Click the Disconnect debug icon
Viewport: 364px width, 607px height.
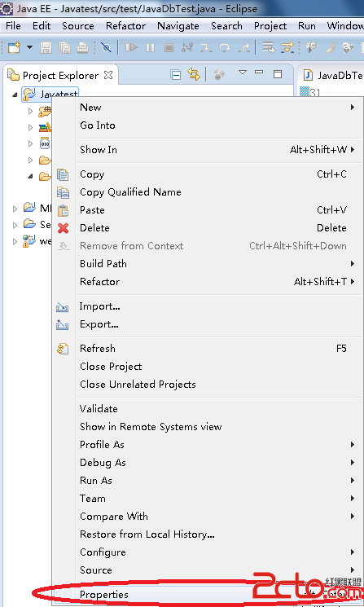coord(187,47)
